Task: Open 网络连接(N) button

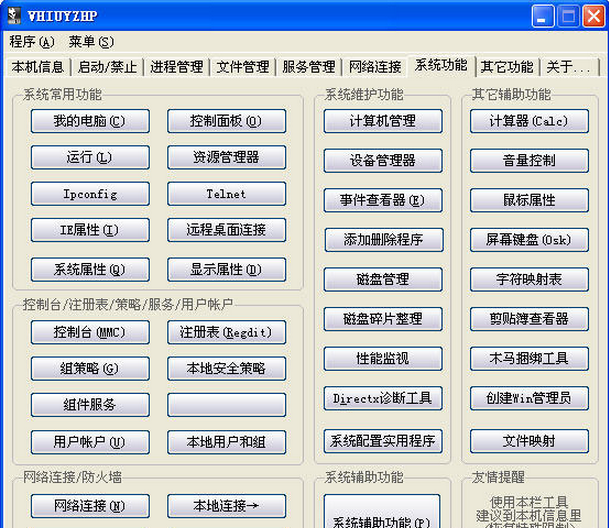Action: [x=90, y=506]
